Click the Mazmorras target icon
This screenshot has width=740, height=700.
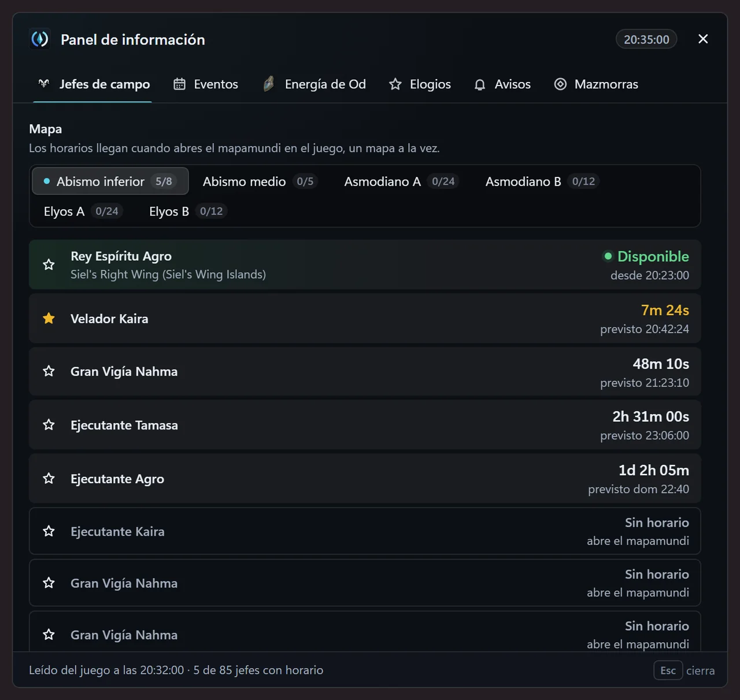pyautogui.click(x=560, y=84)
